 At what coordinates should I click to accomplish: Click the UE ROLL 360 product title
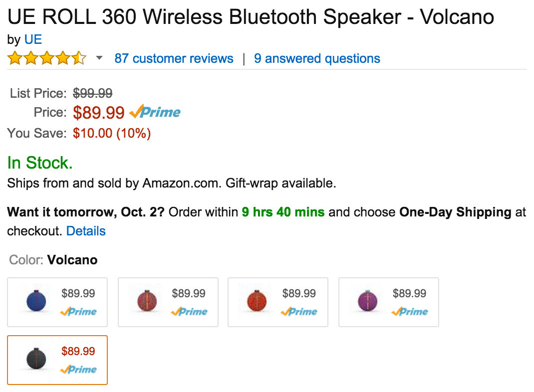pyautogui.click(x=251, y=17)
